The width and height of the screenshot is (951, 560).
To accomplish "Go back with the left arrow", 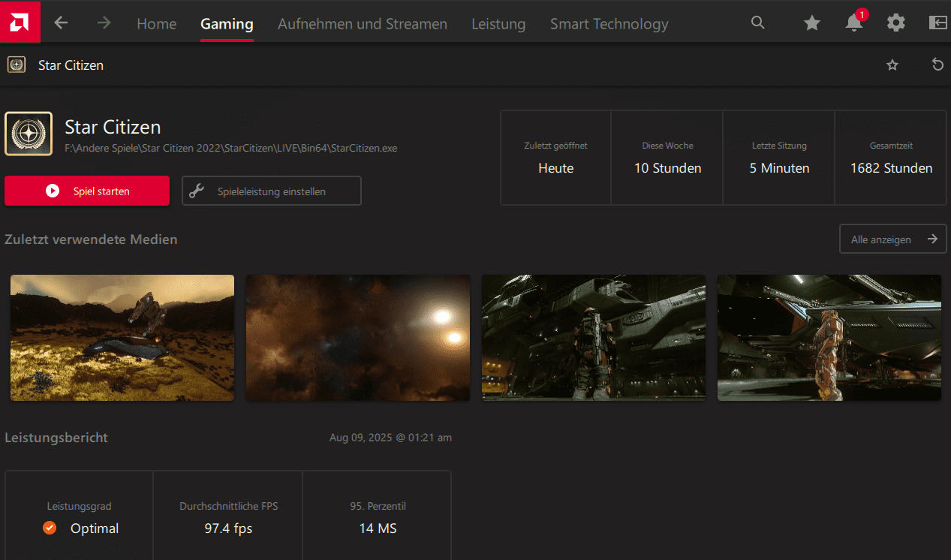I will [x=61, y=23].
